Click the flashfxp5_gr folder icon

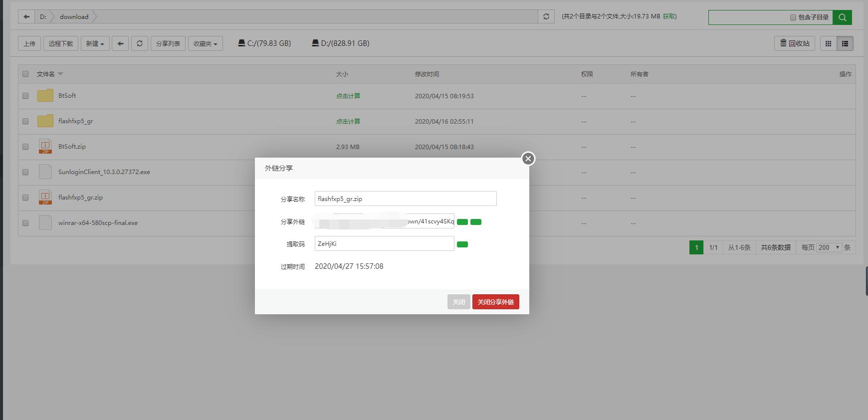[x=45, y=121]
